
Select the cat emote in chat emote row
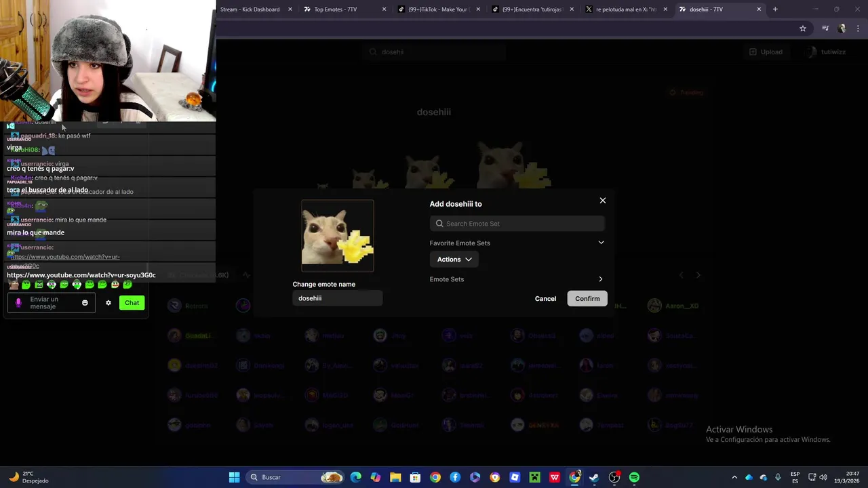point(14,285)
